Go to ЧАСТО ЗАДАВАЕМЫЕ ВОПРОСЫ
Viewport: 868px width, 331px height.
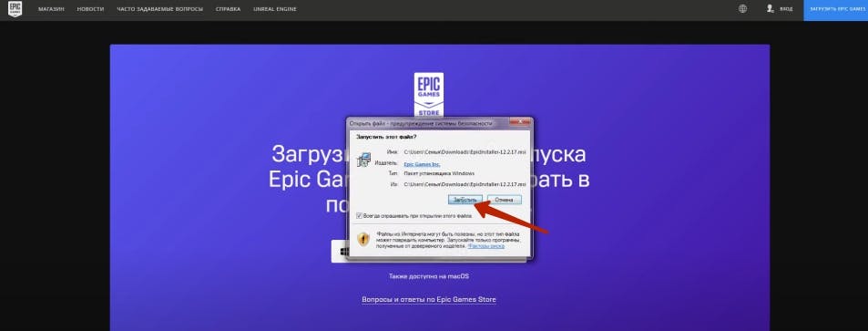pos(159,9)
